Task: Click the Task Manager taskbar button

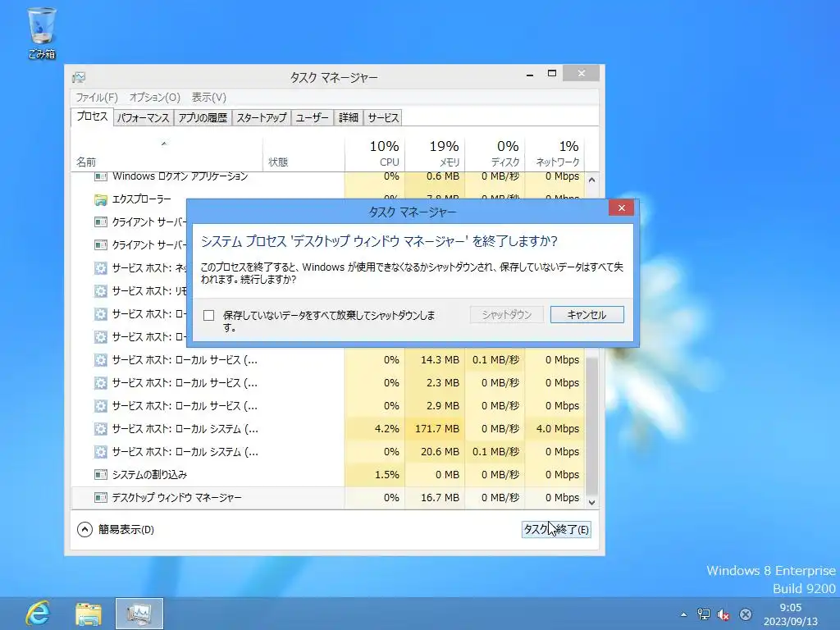Action: point(139,614)
